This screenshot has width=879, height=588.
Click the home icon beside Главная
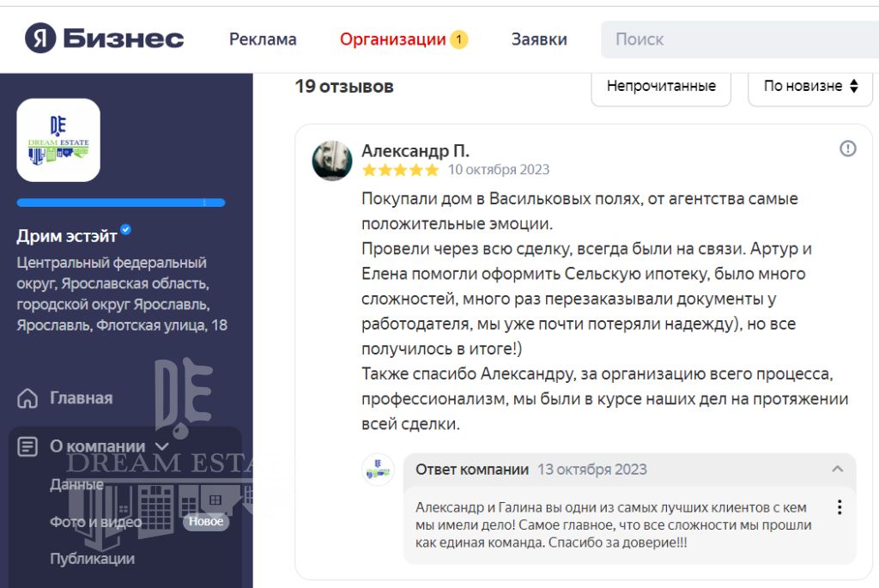tap(28, 398)
